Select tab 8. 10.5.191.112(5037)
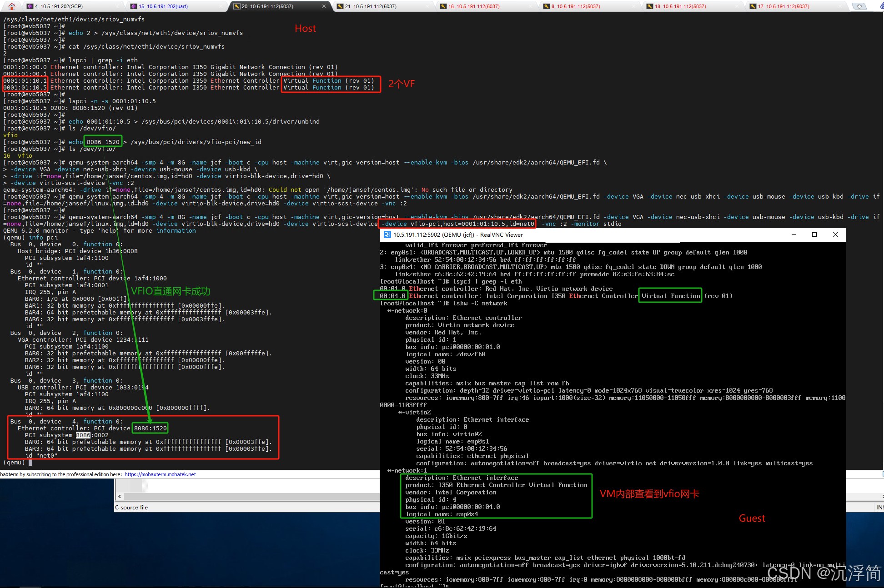The height and width of the screenshot is (588, 884). [x=575, y=6]
